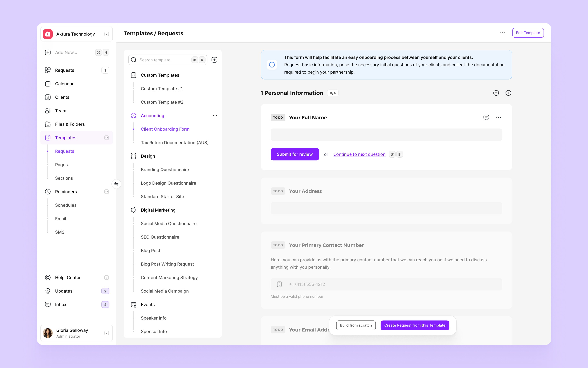The image size is (588, 368).
Task: Click the search magnifier icon
Action: [x=134, y=60]
